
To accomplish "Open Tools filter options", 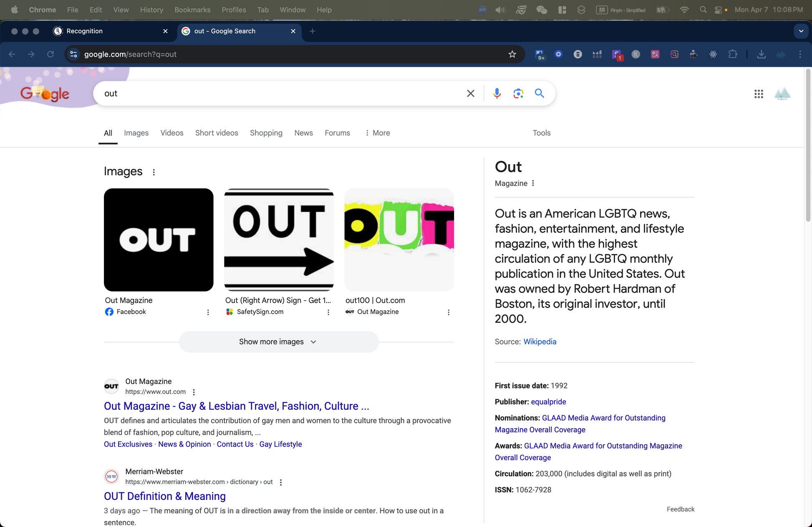I will pos(542,133).
